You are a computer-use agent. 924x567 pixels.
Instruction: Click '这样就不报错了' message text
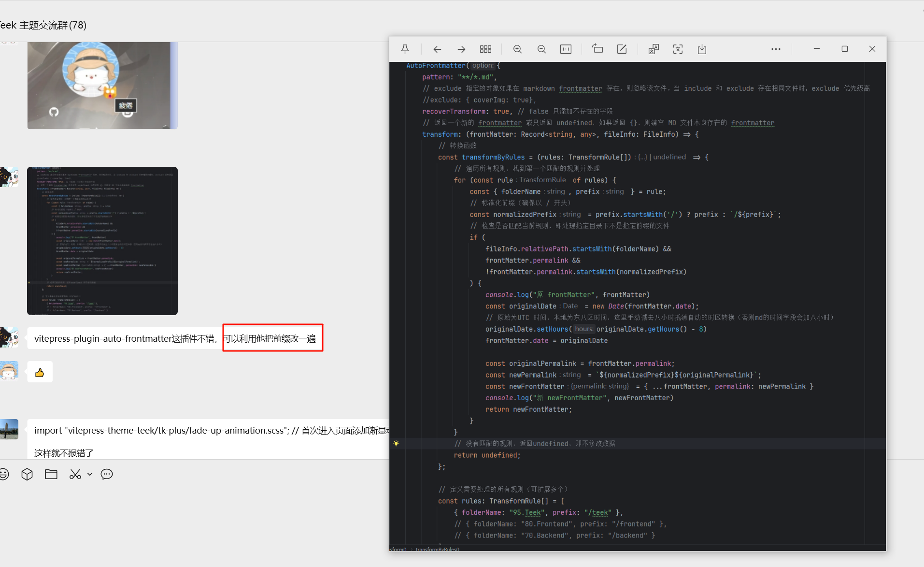point(64,453)
